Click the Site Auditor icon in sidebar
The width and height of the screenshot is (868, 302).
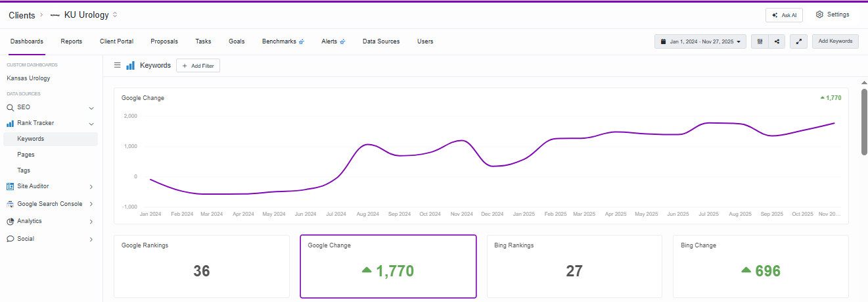click(11, 186)
